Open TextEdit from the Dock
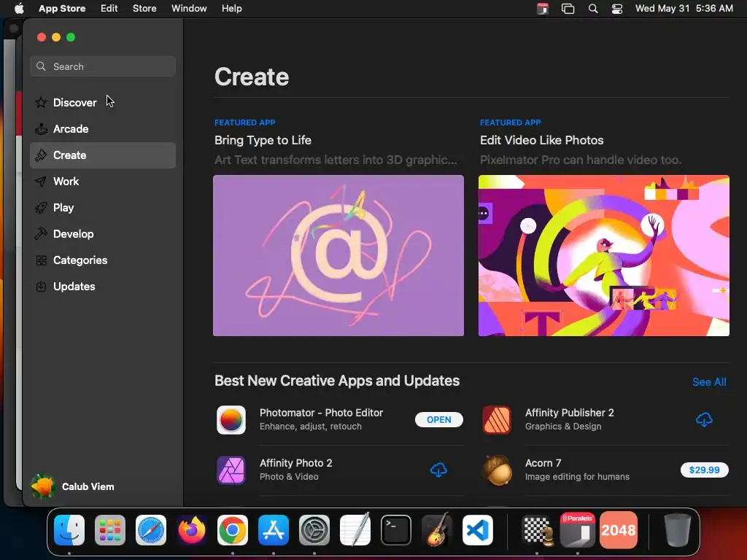This screenshot has width=747, height=560. (x=355, y=529)
